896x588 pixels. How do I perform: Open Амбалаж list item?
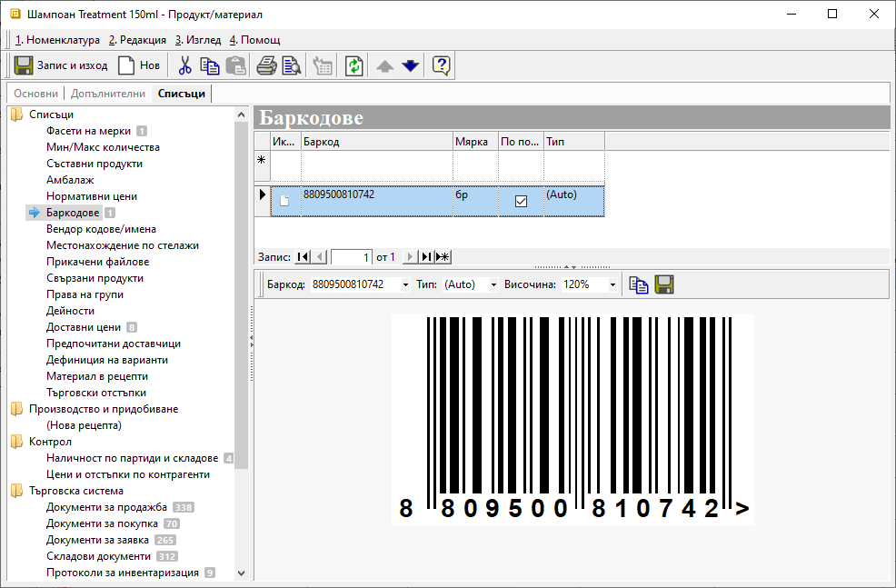coord(70,180)
